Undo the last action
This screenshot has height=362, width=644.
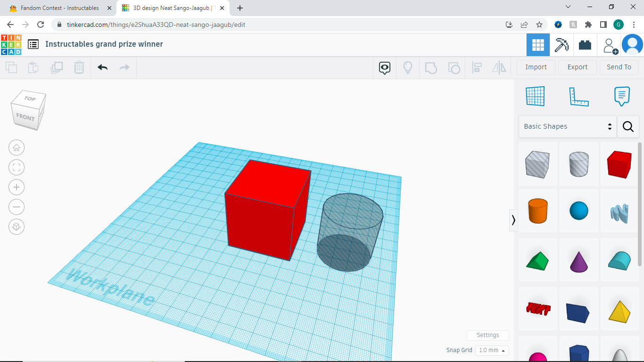click(102, 67)
